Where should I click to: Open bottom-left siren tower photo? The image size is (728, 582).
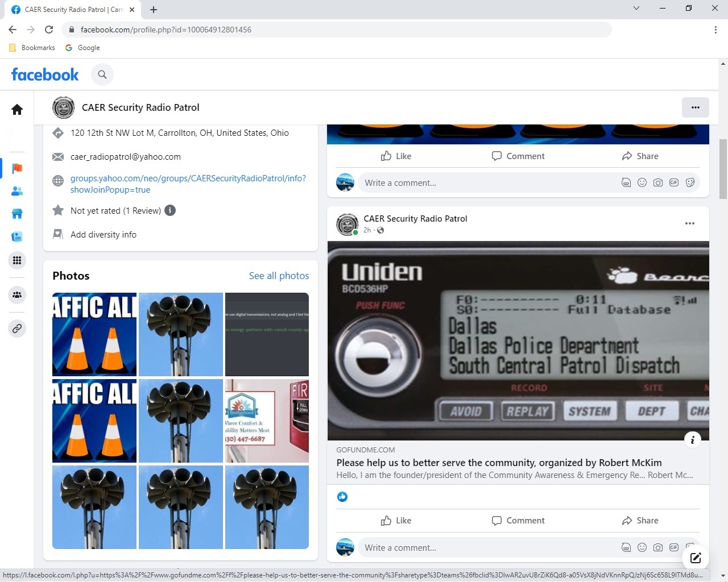point(94,507)
